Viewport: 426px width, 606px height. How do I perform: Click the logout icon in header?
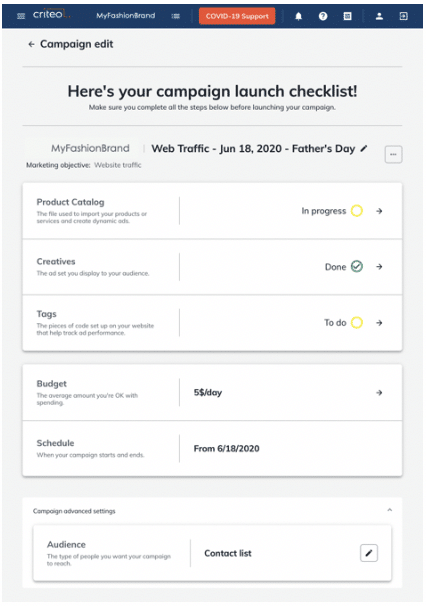(403, 16)
